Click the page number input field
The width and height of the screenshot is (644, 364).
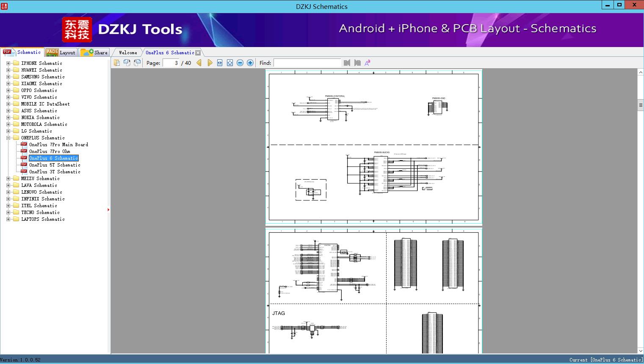point(171,63)
